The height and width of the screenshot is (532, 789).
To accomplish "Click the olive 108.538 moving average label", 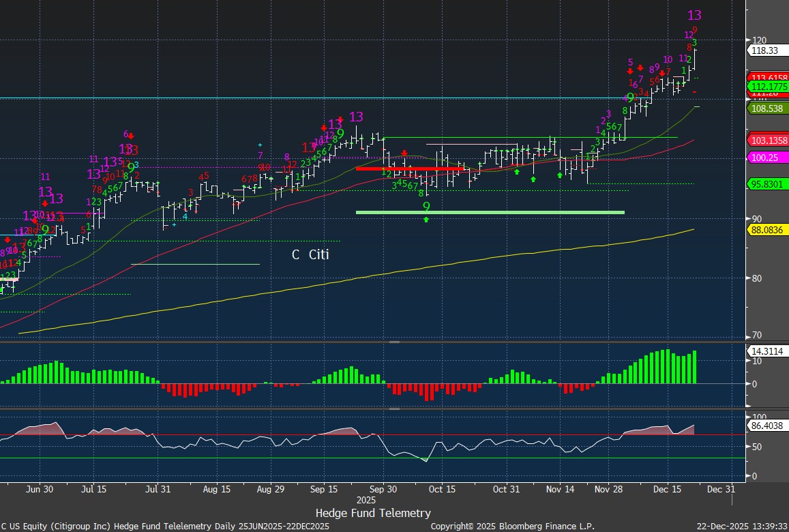I will point(769,108).
